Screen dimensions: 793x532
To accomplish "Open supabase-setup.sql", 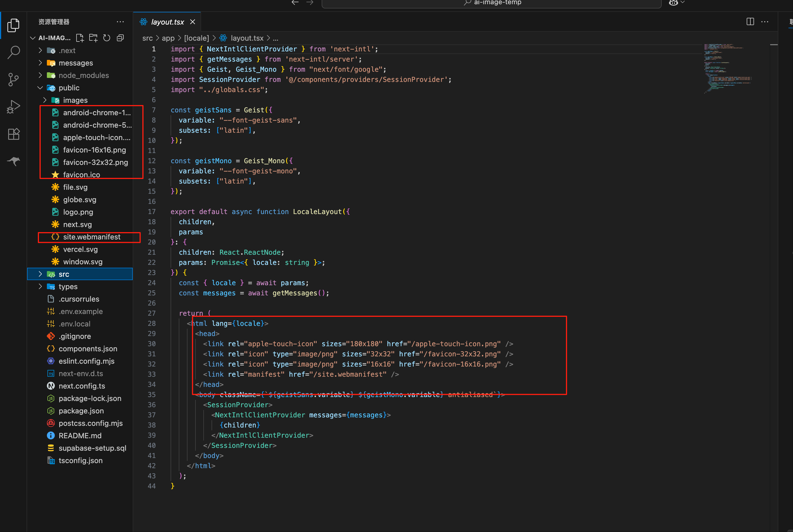I will click(80, 448).
